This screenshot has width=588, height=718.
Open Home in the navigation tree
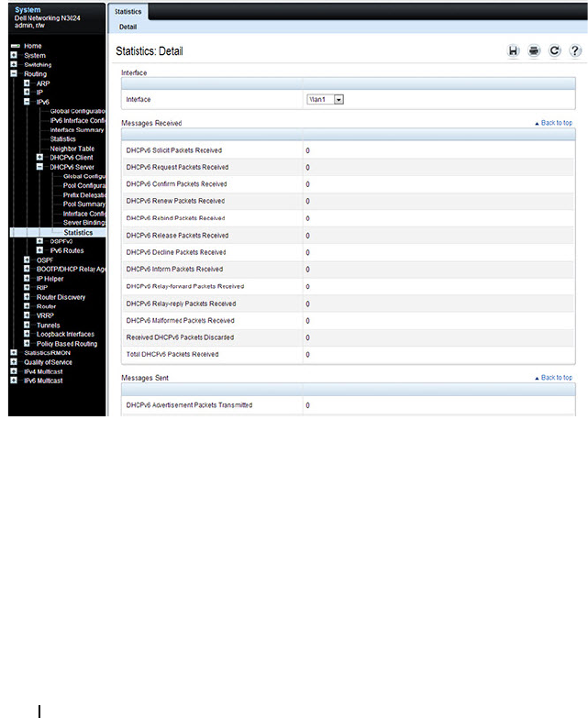click(32, 46)
